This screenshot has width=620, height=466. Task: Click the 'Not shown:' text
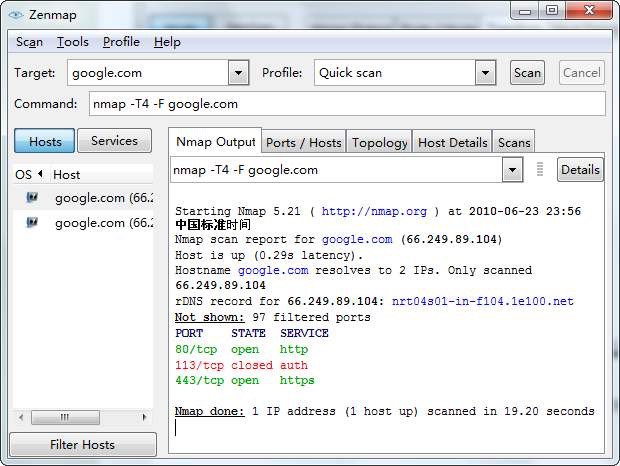click(210, 317)
